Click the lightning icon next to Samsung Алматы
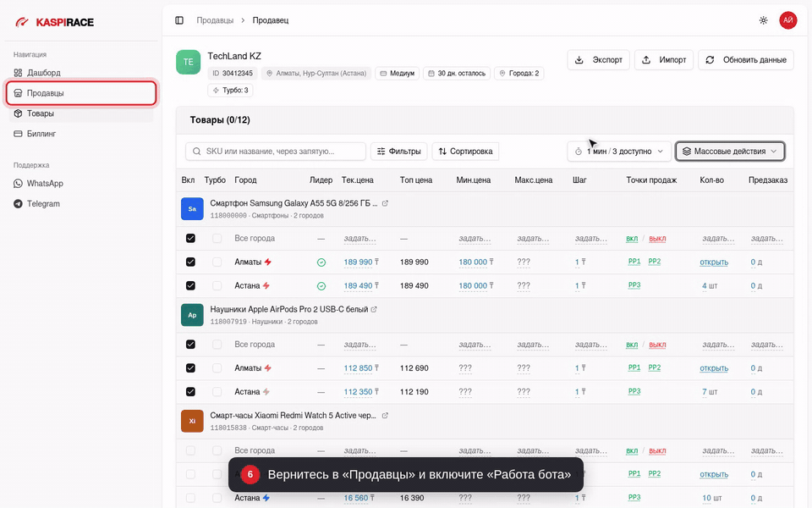The width and height of the screenshot is (812, 508). [x=268, y=262]
